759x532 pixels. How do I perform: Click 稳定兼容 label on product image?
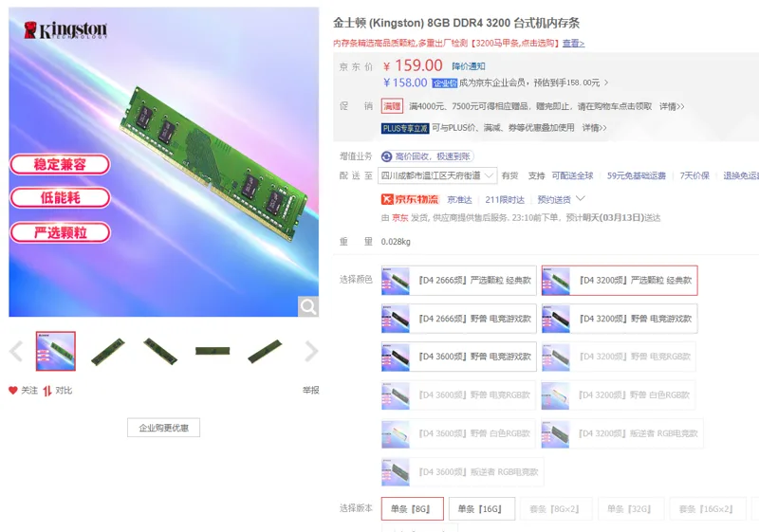60,164
